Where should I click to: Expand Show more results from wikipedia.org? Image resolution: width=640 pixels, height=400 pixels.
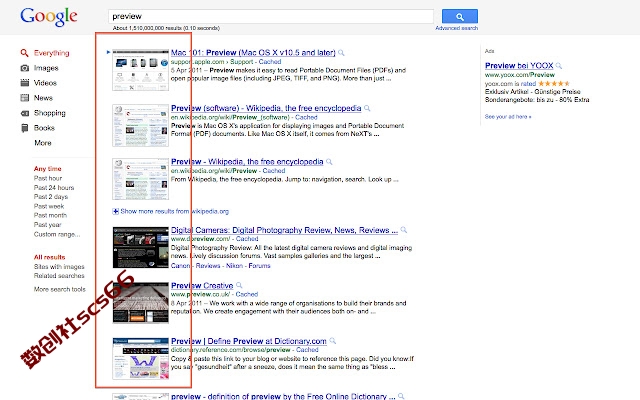175,211
